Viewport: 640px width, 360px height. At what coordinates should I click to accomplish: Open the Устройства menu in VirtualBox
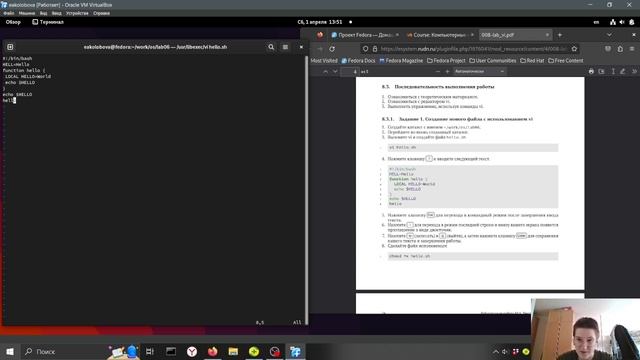(77, 13)
